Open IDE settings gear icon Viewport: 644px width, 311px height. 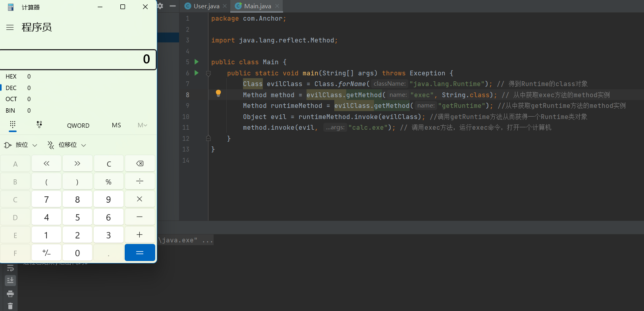point(160,6)
